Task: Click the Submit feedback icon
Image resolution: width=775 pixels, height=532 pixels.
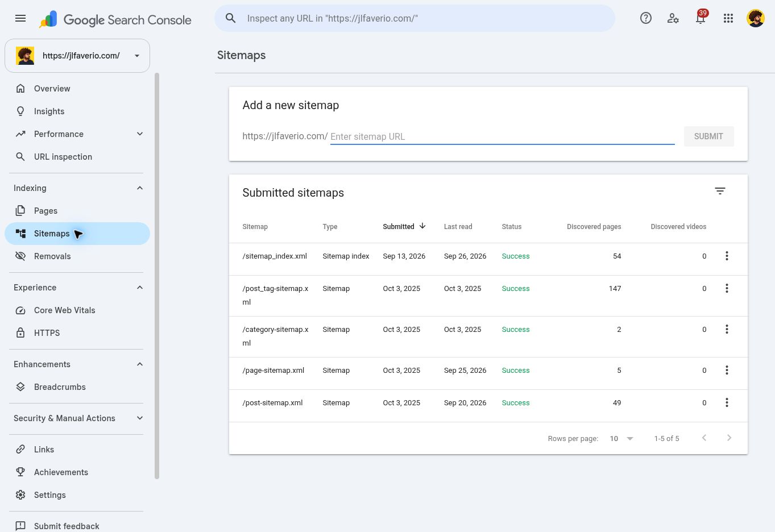Action: pyautogui.click(x=20, y=526)
